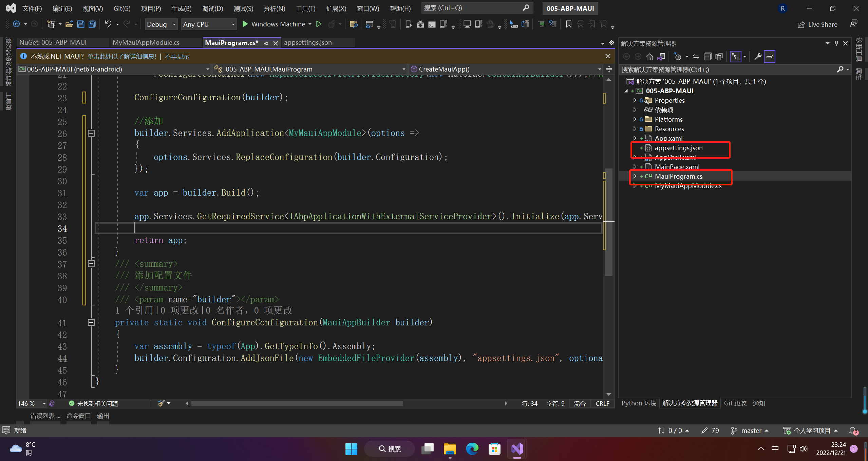Switch to the appsettings.json tab
Viewport: 868px width, 461px height.
[308, 42]
